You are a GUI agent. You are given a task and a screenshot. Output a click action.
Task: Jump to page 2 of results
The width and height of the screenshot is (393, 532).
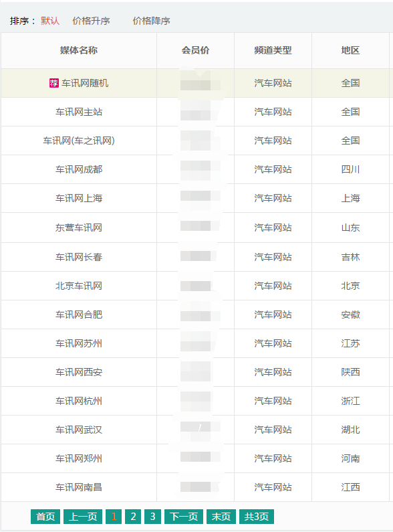[x=133, y=517]
